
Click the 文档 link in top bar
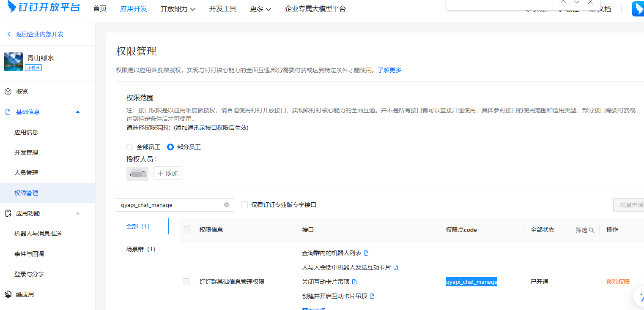pyautogui.click(x=601, y=9)
